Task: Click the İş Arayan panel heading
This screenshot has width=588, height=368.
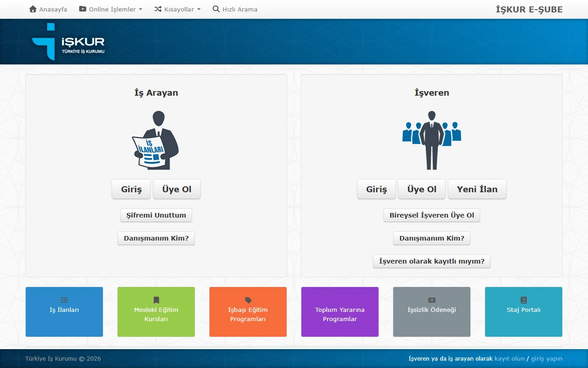Action: coord(156,93)
